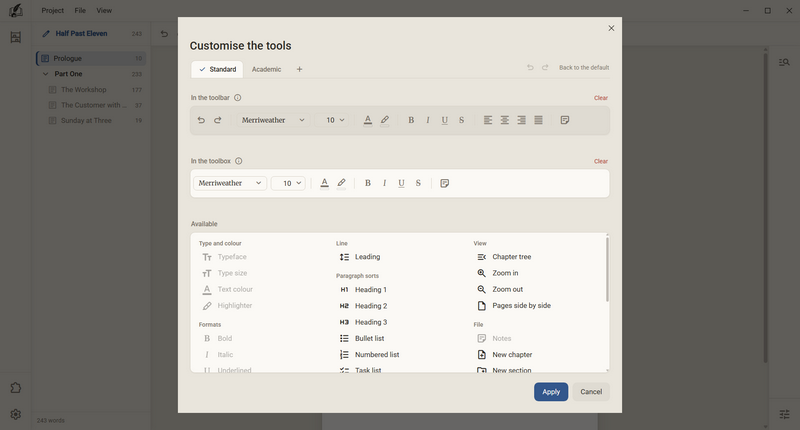The width and height of the screenshot is (800, 430).
Task: Click Bold icon in toolbar row
Action: coord(411,120)
